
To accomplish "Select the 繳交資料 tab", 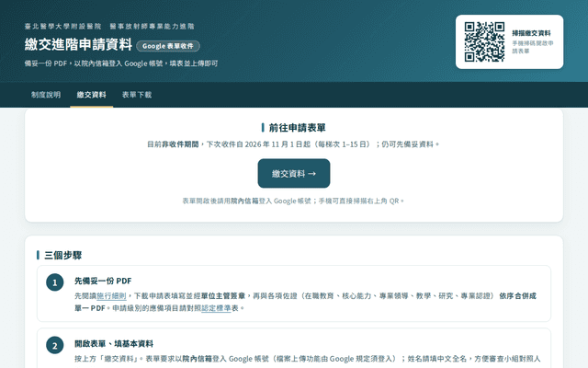I will pos(92,95).
